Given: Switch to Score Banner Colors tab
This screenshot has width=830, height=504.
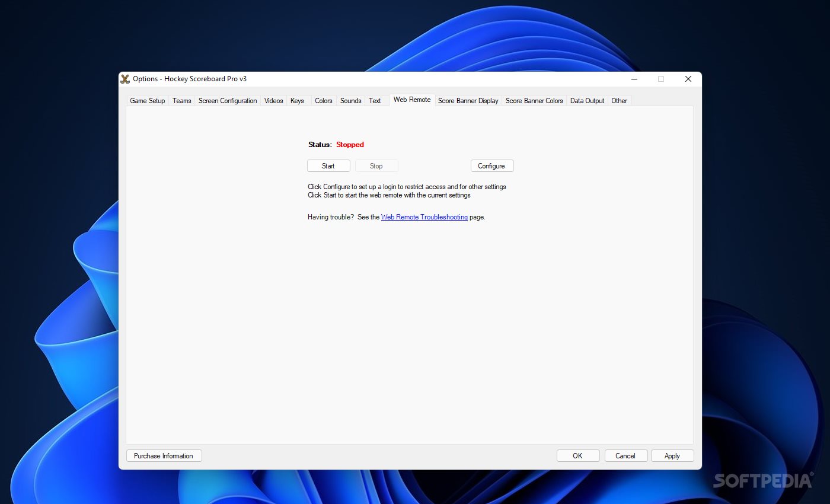Looking at the screenshot, I should pyautogui.click(x=534, y=101).
